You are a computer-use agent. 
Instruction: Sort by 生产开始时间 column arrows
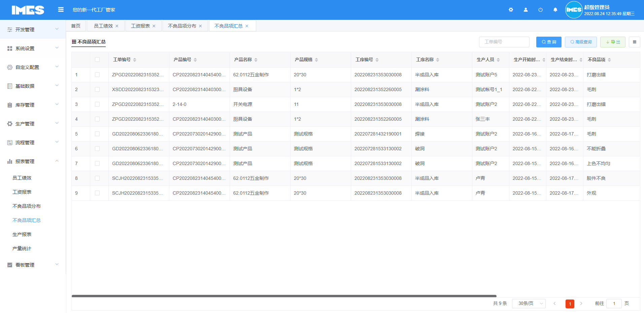point(544,60)
